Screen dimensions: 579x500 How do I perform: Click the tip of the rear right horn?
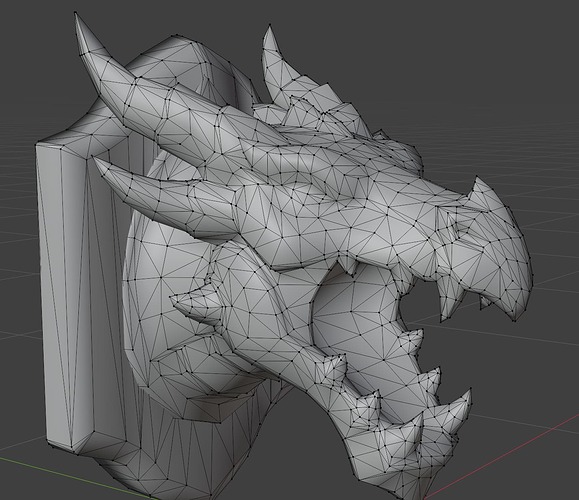click(270, 25)
